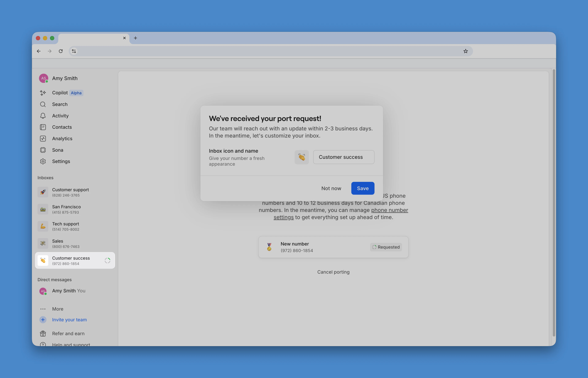Select the Sales money icon
588x378 pixels.
pos(43,244)
